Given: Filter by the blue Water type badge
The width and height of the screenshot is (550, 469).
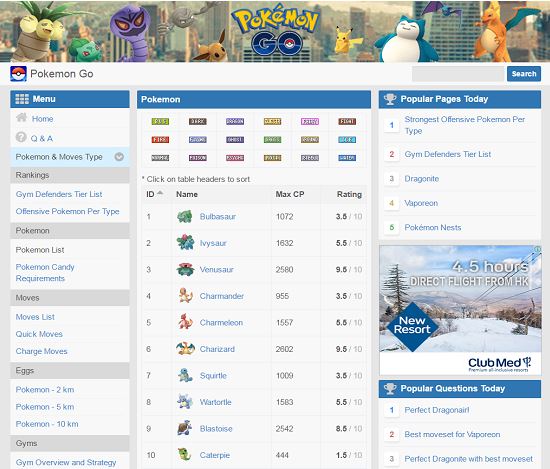Looking at the screenshot, I should 347,158.
